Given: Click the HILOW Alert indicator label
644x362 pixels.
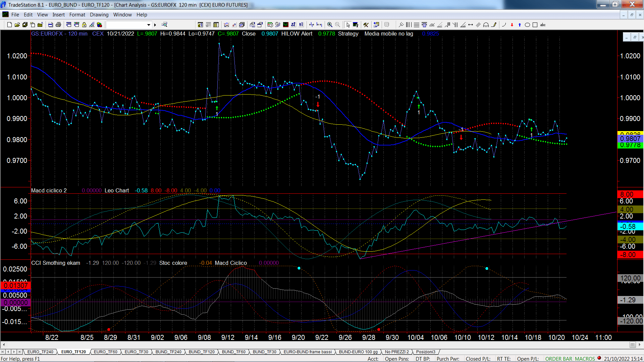Looking at the screenshot, I should (x=297, y=34).
